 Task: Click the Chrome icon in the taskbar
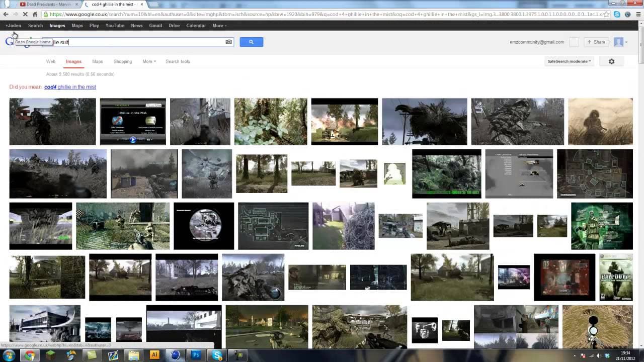pyautogui.click(x=30, y=355)
